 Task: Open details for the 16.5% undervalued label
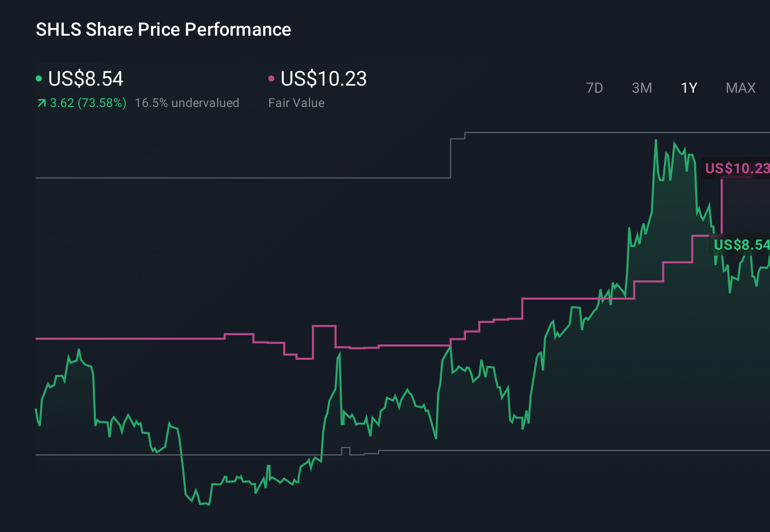tap(187, 103)
